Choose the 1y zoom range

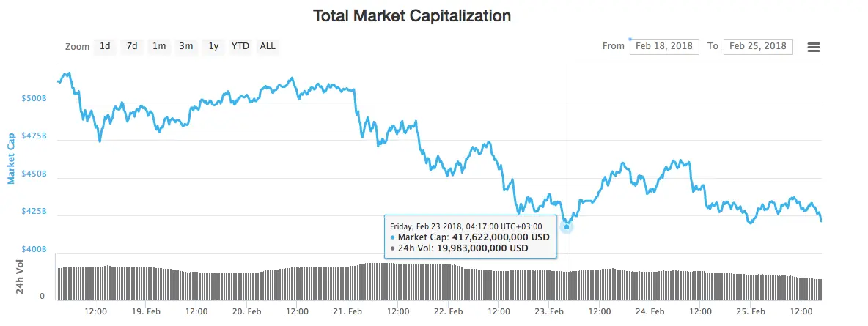pyautogui.click(x=213, y=46)
